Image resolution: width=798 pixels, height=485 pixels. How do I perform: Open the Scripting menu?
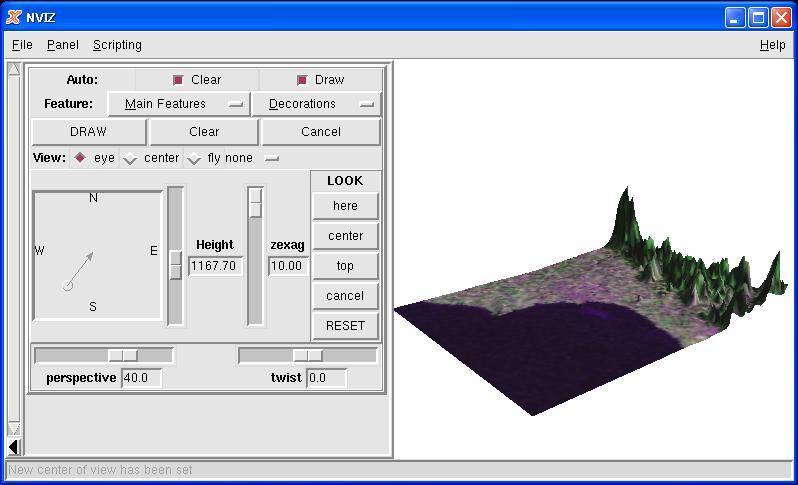point(117,45)
